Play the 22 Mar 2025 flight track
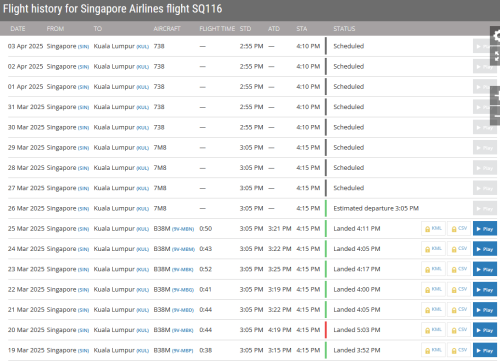500x361 pixels. coord(485,290)
